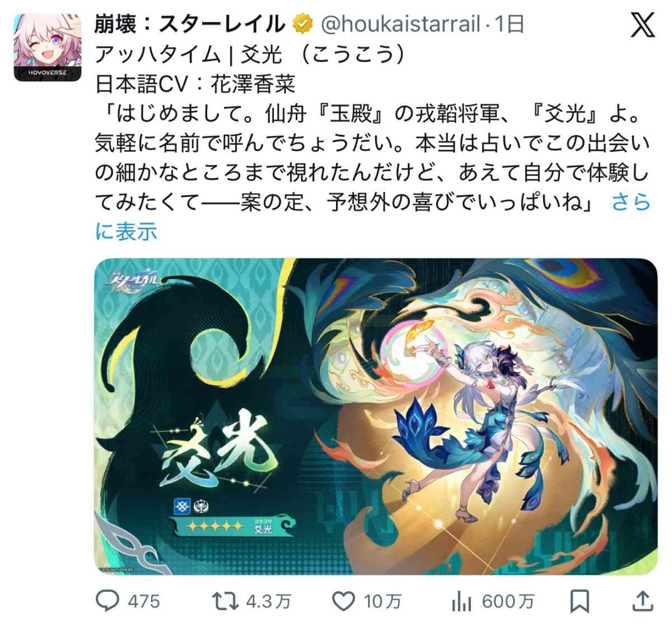Tap the share upload icon

(642, 601)
